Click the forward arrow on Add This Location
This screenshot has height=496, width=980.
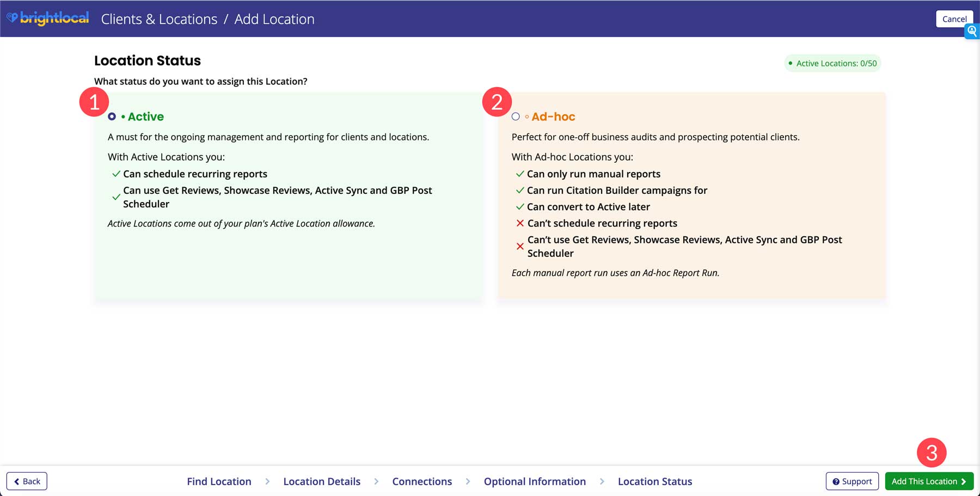click(964, 481)
